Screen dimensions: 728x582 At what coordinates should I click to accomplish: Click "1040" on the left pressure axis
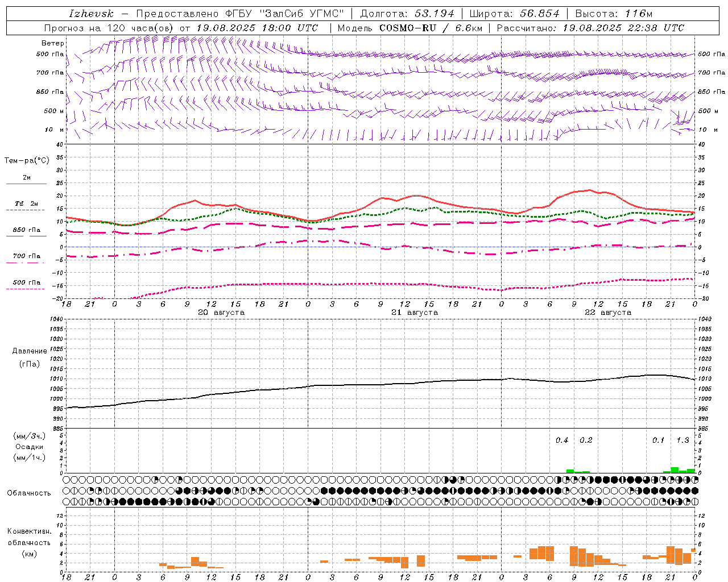(56, 319)
